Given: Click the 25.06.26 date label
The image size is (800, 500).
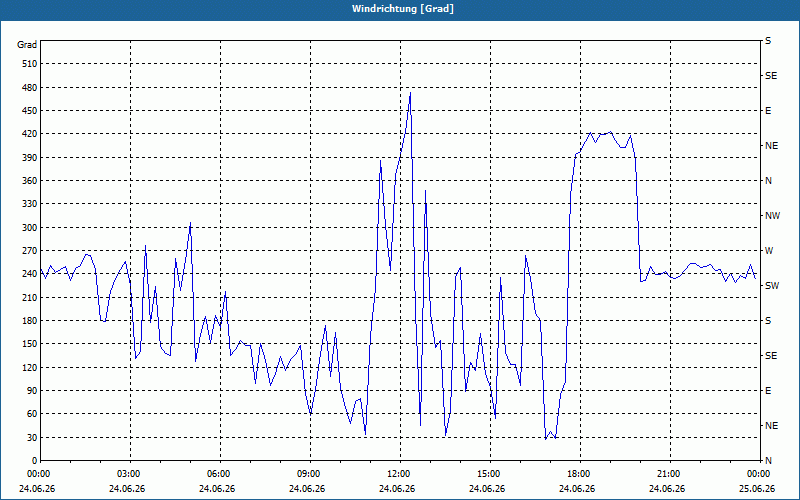Looking at the screenshot, I should [x=757, y=489].
